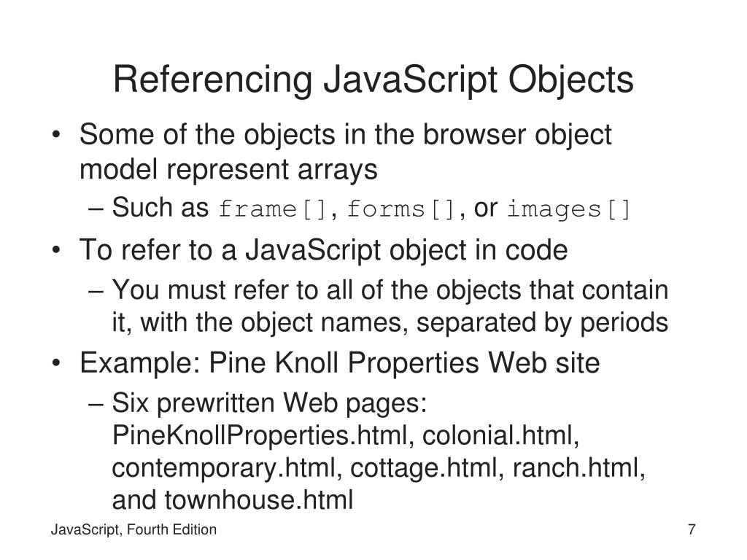Click the slide title Referencing JavaScript Objects

point(373,80)
